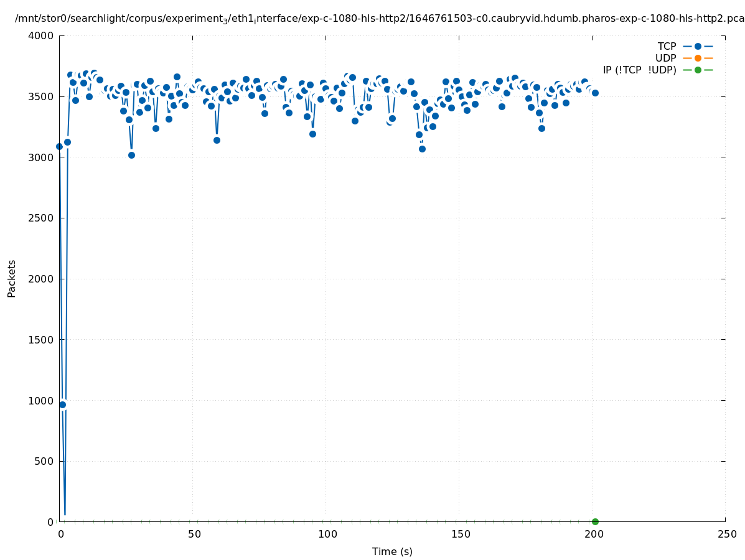745x560 pixels.
Task: Select the Time (s) axis label
Action: 392,551
